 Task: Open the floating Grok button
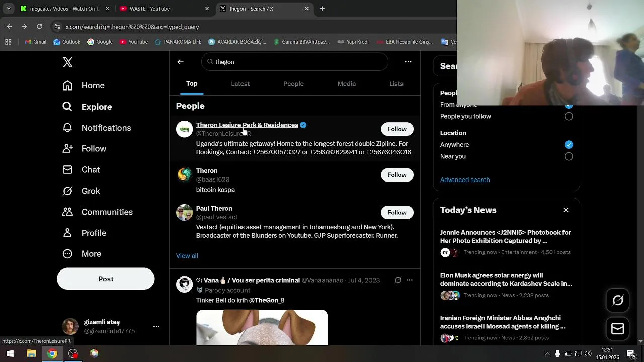coord(618,300)
